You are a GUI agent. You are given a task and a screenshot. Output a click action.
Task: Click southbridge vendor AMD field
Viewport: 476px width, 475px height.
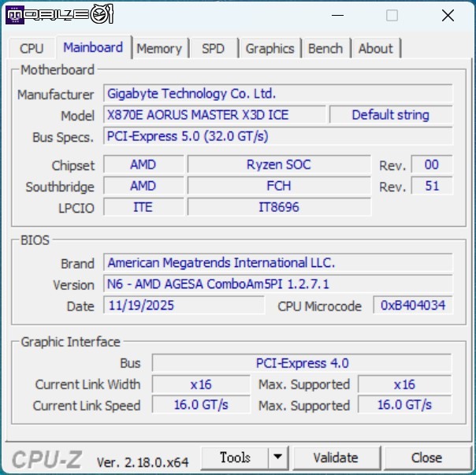[x=143, y=186]
